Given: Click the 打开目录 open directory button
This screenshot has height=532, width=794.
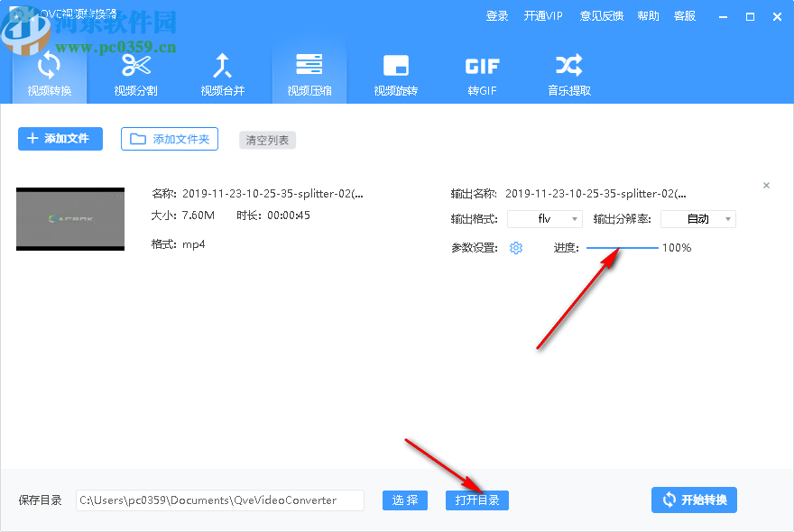Looking at the screenshot, I should tap(476, 500).
